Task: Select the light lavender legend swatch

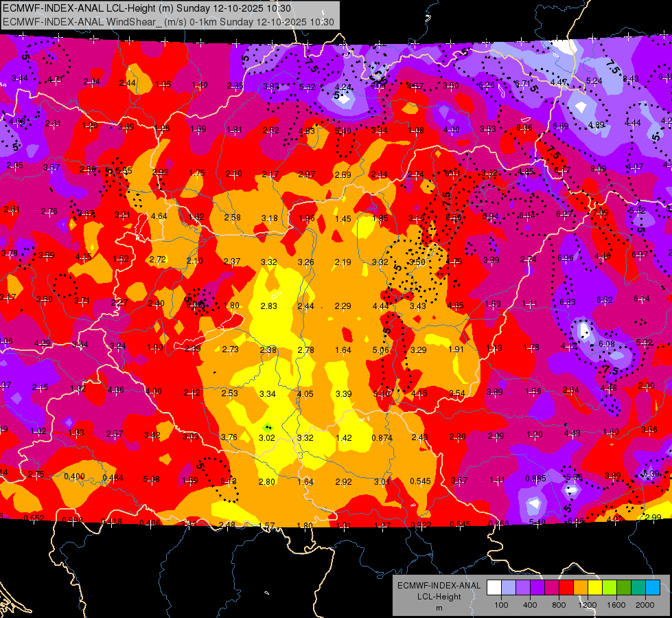Action: 509,588
